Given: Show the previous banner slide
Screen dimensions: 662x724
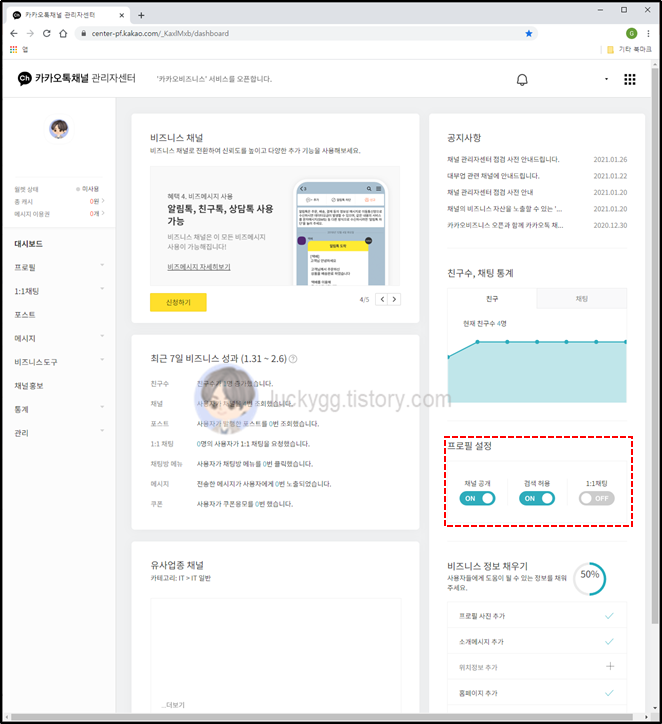Looking at the screenshot, I should click(x=382, y=299).
